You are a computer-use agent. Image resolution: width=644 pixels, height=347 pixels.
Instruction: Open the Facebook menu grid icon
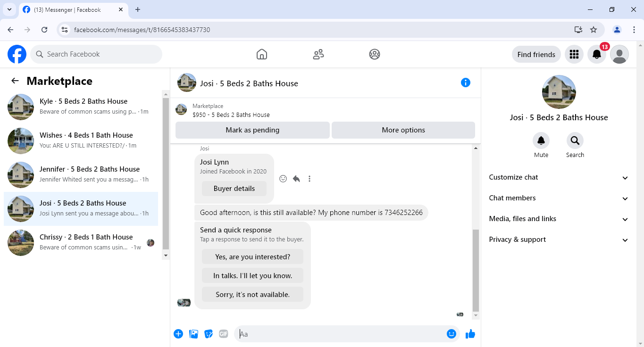click(574, 54)
